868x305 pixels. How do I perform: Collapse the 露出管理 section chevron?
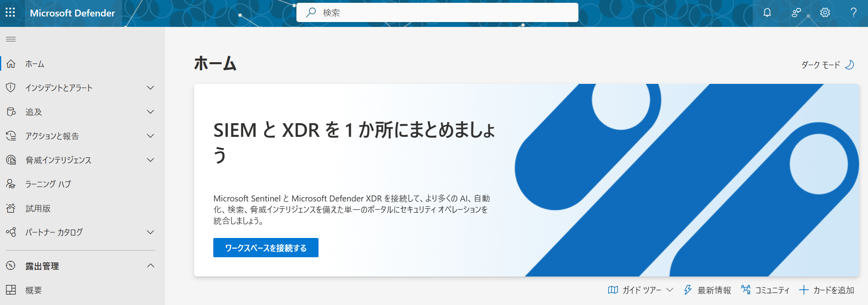151,266
